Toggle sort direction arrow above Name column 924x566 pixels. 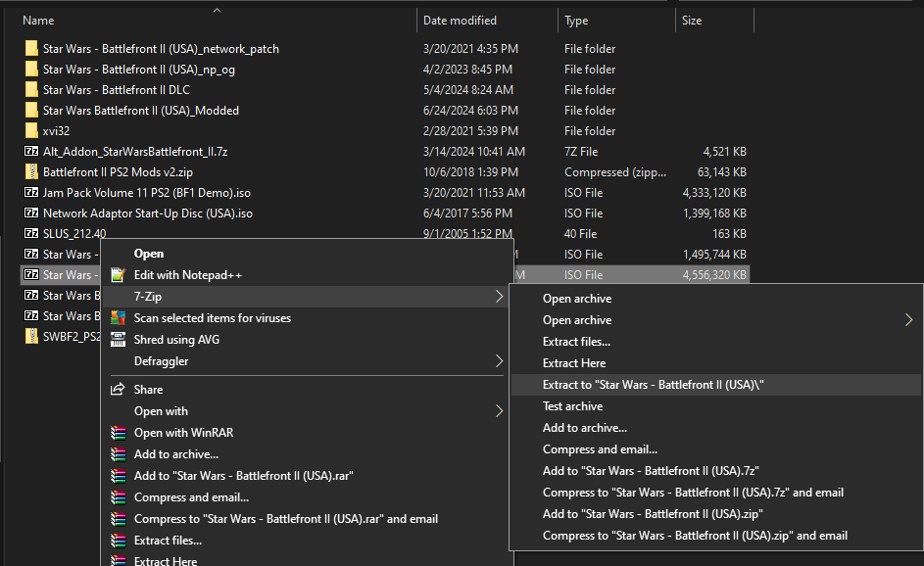point(217,10)
